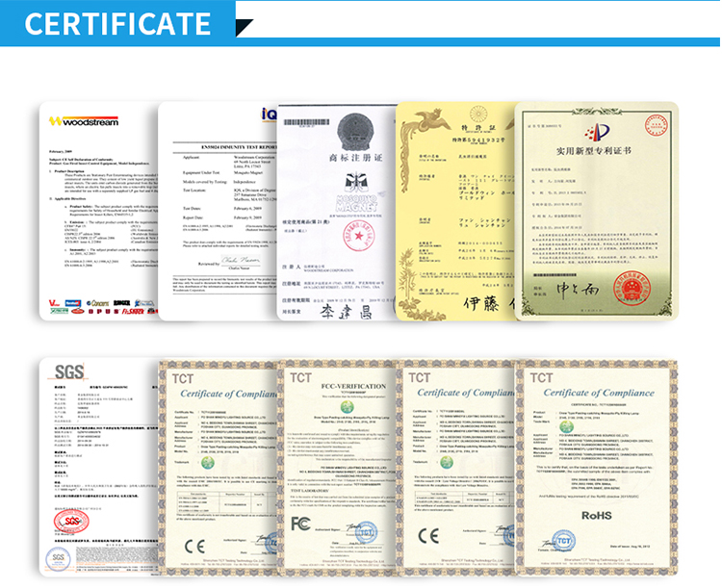722x588 pixels.
Task: Click the red star seal on trademark certificate
Action: (x=358, y=236)
